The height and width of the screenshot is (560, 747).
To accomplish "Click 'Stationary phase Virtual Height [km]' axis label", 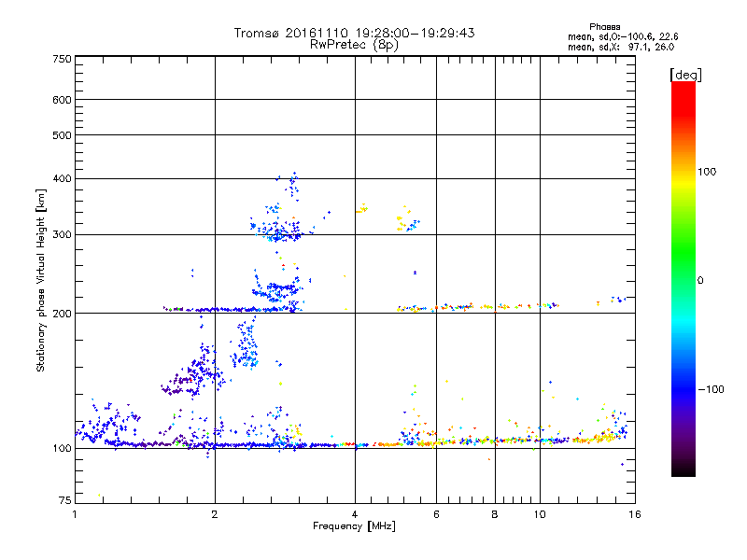I will [41, 280].
